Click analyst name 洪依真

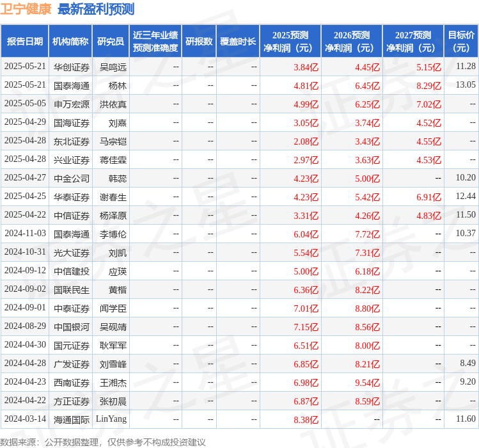(113, 104)
